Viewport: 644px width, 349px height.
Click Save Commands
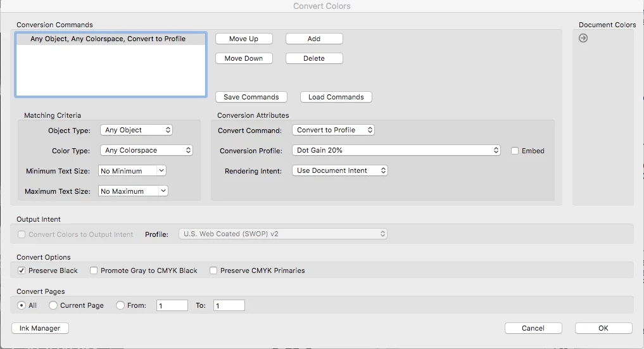(x=251, y=97)
